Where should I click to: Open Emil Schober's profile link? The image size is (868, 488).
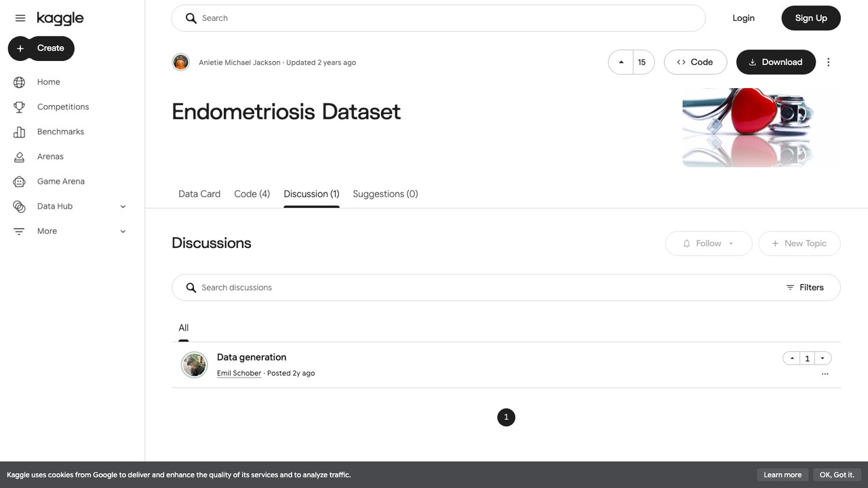[x=239, y=373]
